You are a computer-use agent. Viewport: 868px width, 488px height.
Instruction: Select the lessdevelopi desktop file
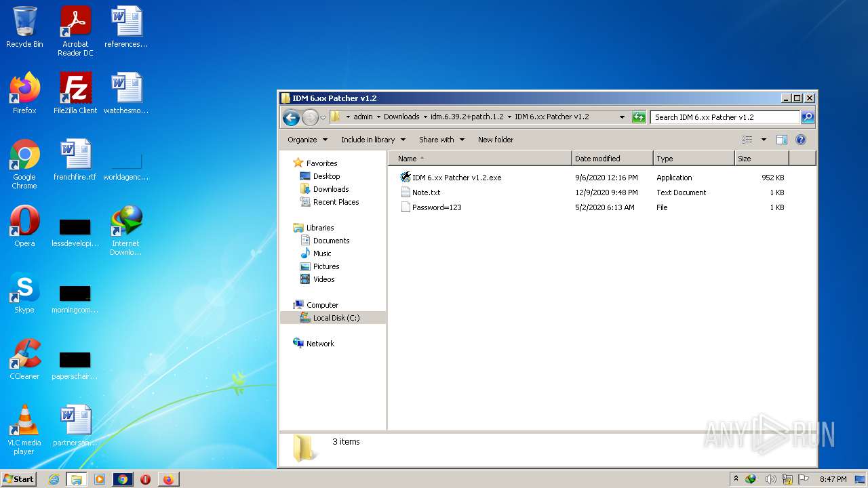coord(75,232)
